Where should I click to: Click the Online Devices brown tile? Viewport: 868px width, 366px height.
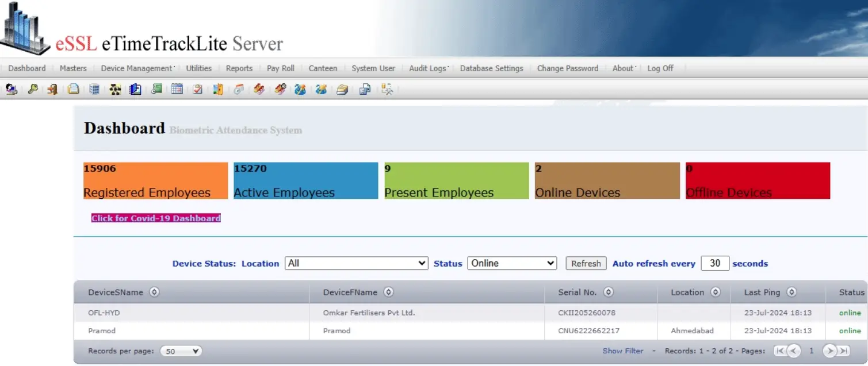[607, 180]
